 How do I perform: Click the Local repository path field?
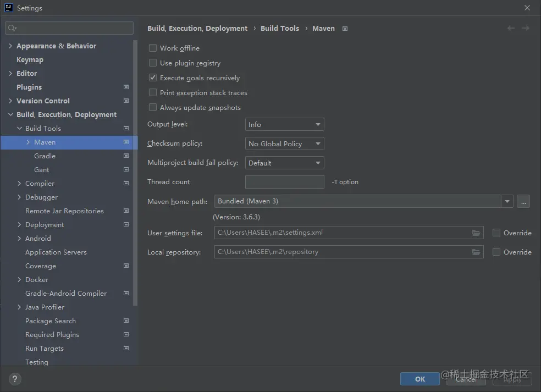point(349,252)
